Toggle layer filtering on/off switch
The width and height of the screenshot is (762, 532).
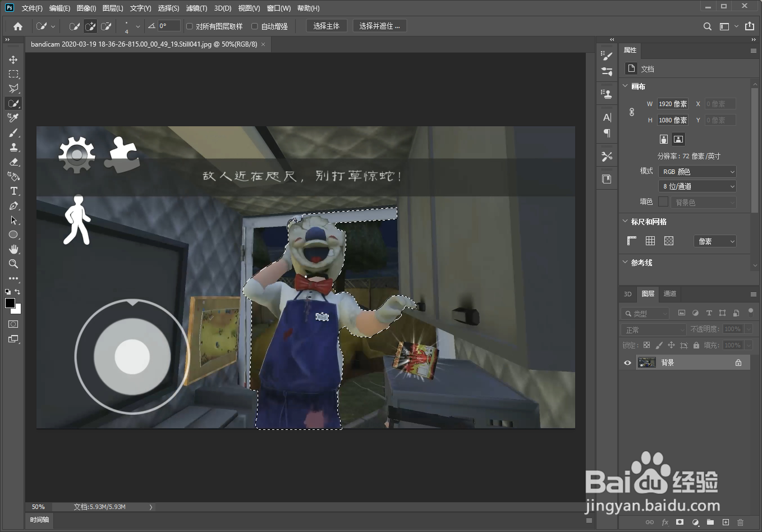click(751, 312)
